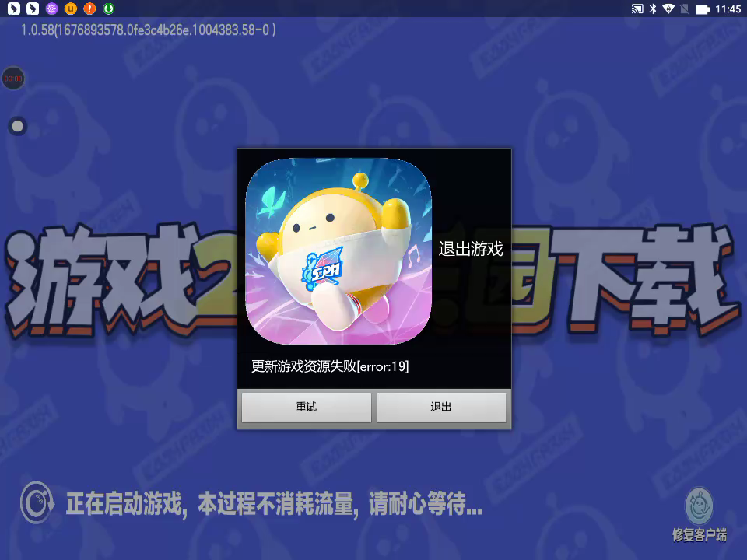Screen dimensions: 747x560
Task: Click the 重试 retry button
Action: tap(306, 407)
